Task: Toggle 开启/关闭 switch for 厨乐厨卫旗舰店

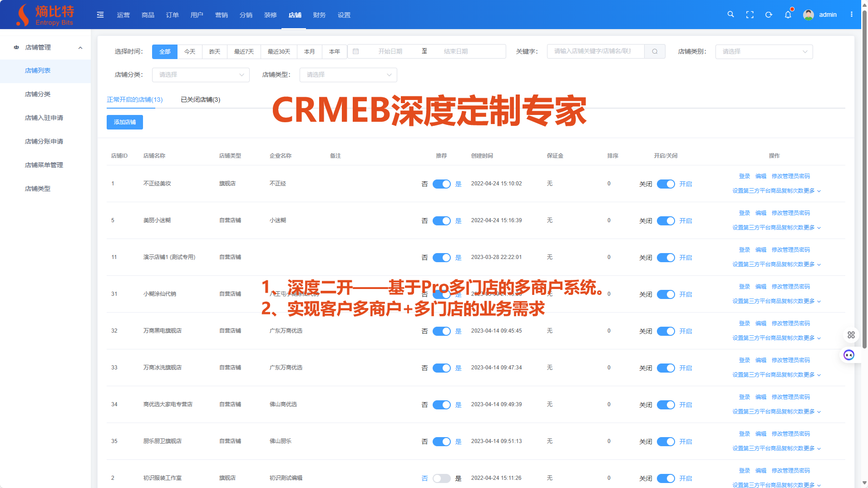Action: point(666,442)
